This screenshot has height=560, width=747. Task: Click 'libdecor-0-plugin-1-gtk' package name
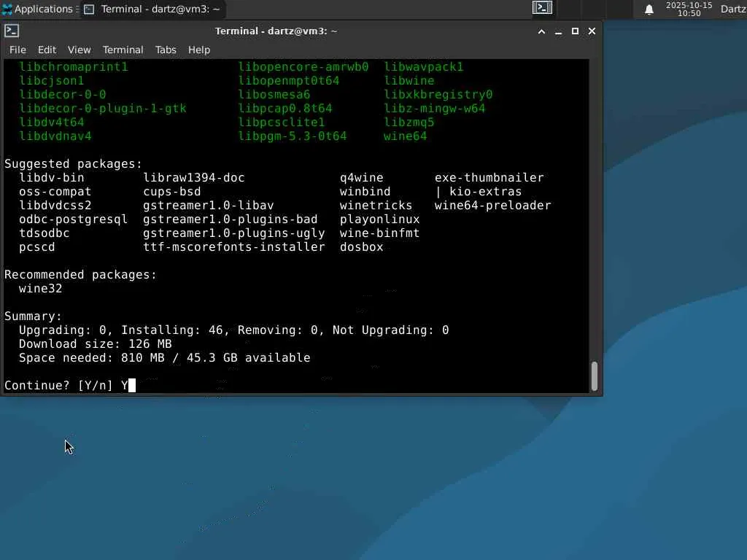[x=102, y=109]
